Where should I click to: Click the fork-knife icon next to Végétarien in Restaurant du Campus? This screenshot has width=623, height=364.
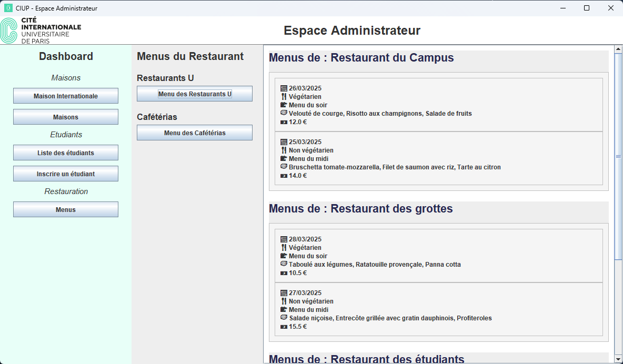click(284, 97)
